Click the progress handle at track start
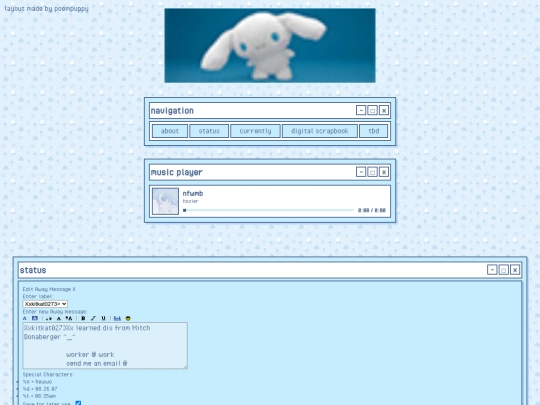Image resolution: width=540 pixels, height=405 pixels. tap(185, 210)
